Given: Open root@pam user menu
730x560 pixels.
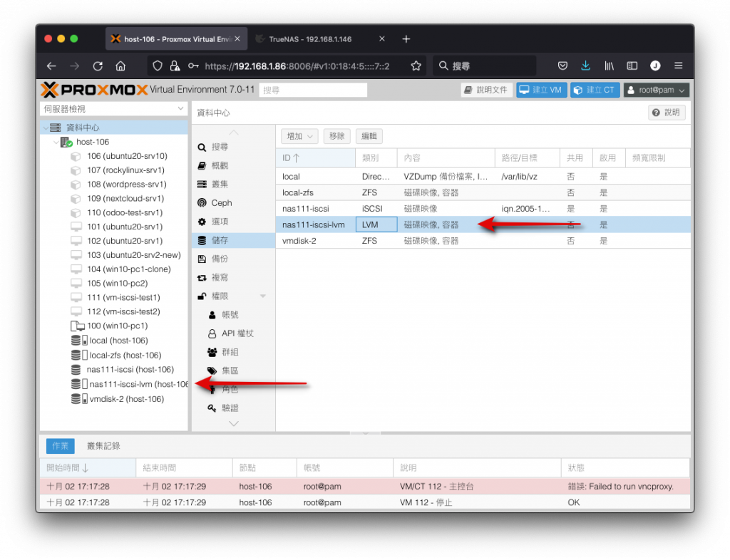Looking at the screenshot, I should pyautogui.click(x=657, y=90).
